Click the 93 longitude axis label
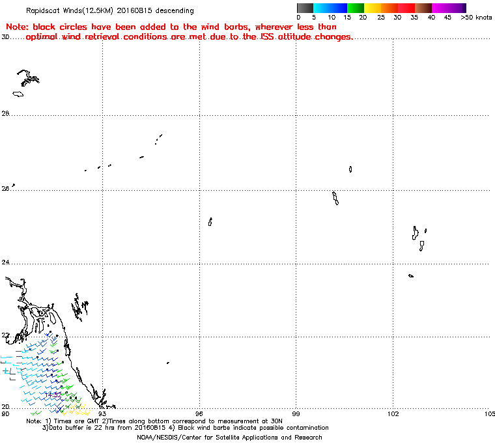This screenshot has width=495, height=448. click(102, 414)
